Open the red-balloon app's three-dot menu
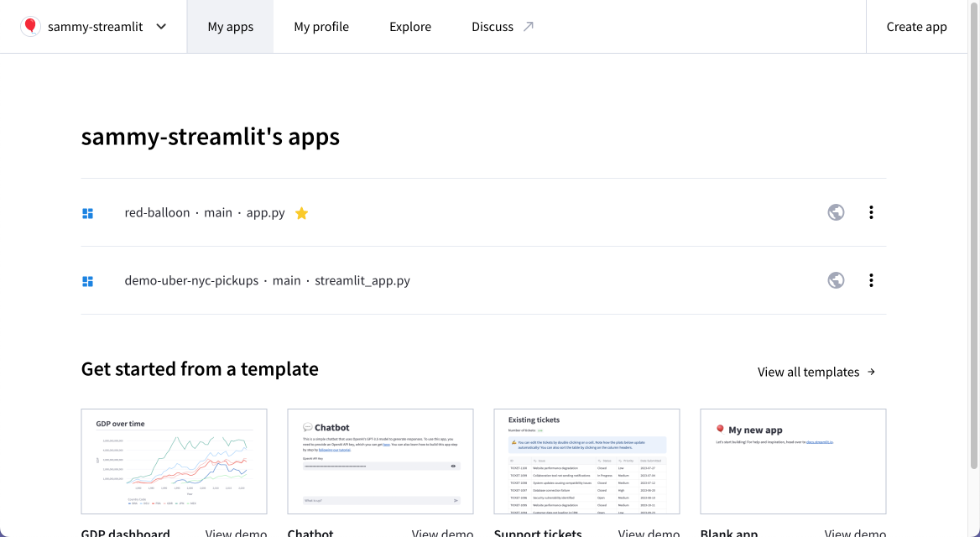This screenshot has width=980, height=537. click(x=871, y=212)
